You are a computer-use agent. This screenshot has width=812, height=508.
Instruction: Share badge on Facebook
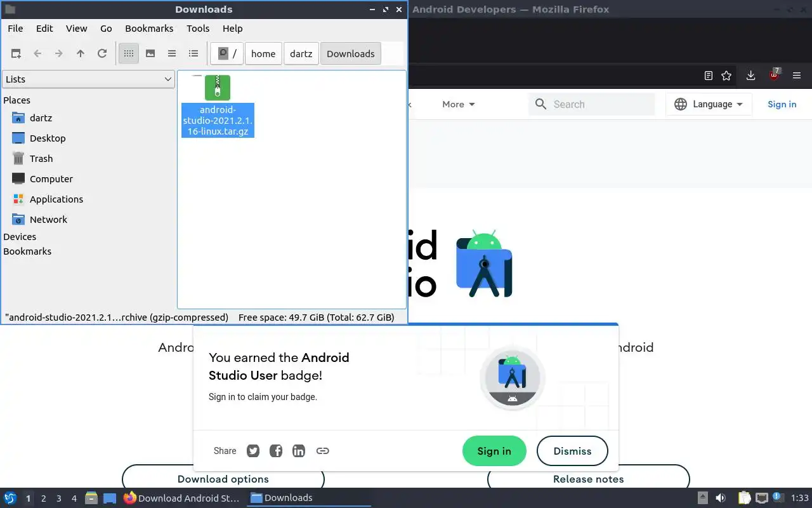coord(276,451)
